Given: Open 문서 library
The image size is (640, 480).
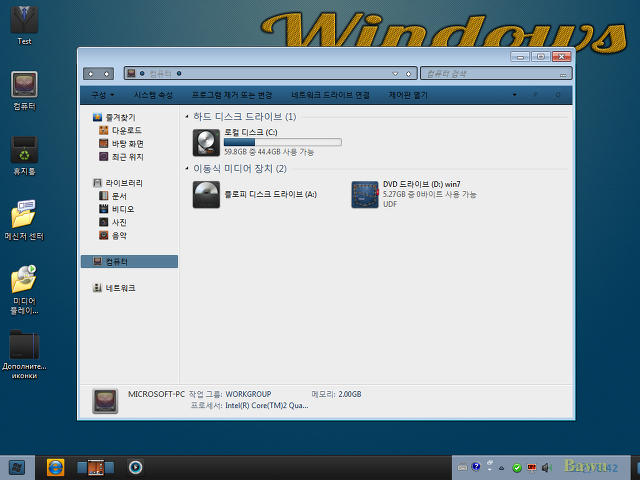Looking at the screenshot, I should 113,196.
